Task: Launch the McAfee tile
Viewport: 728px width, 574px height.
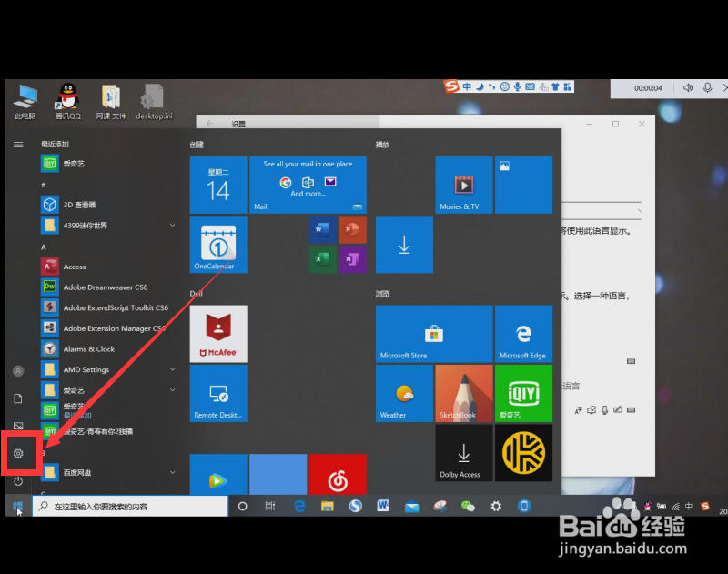Action: pyautogui.click(x=218, y=334)
